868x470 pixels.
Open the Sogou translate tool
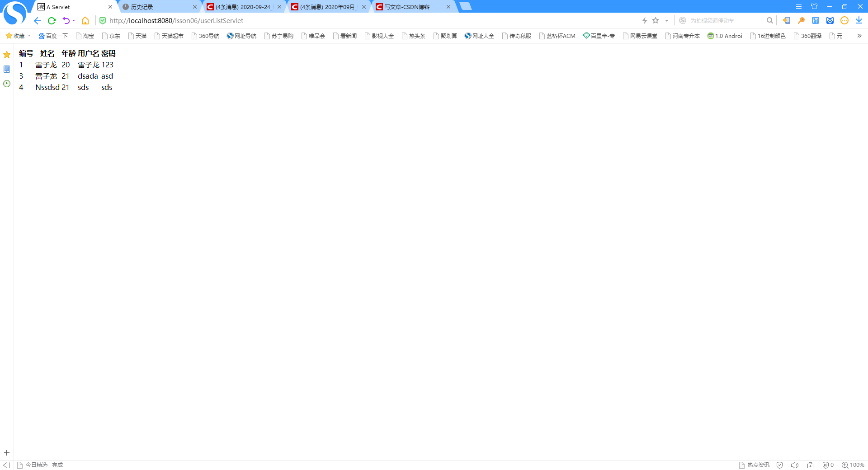pyautogui.click(x=816, y=20)
